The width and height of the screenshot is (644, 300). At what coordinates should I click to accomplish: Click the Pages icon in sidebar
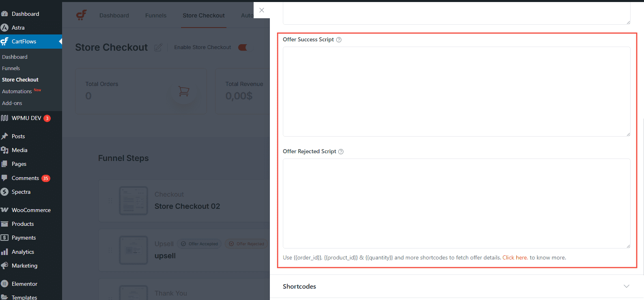coord(4,164)
